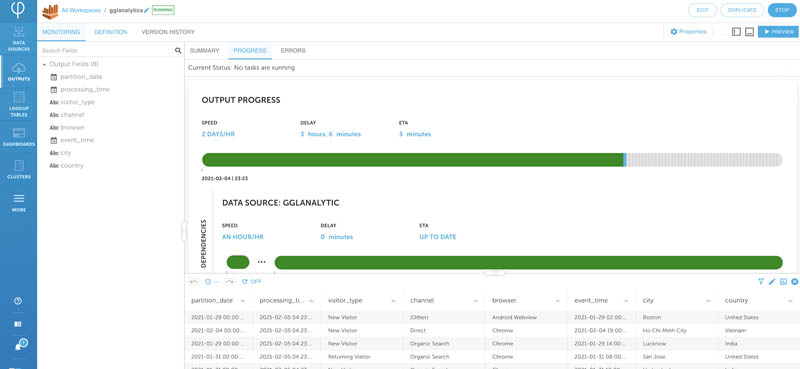Open sort menu for channel column
Viewport: 800px width, 369px height.
click(x=477, y=301)
